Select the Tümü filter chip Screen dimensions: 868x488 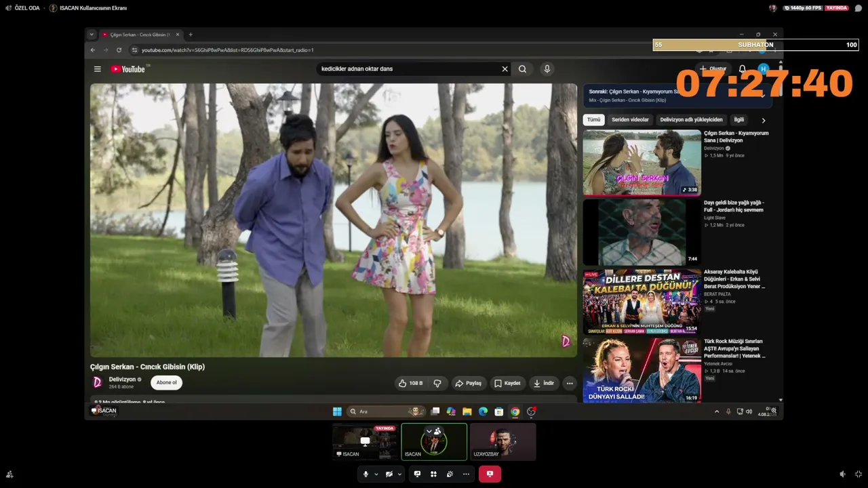(594, 120)
